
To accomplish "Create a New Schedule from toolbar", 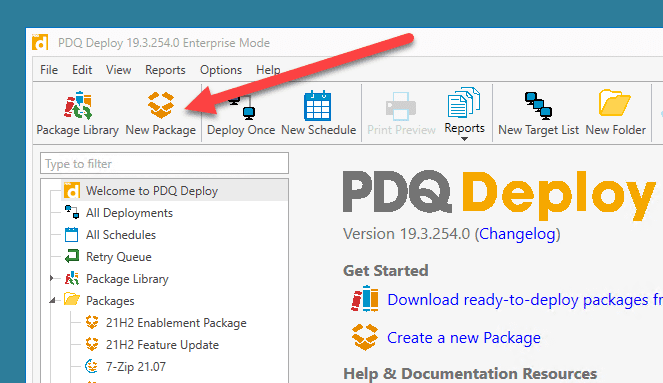I will 318,113.
